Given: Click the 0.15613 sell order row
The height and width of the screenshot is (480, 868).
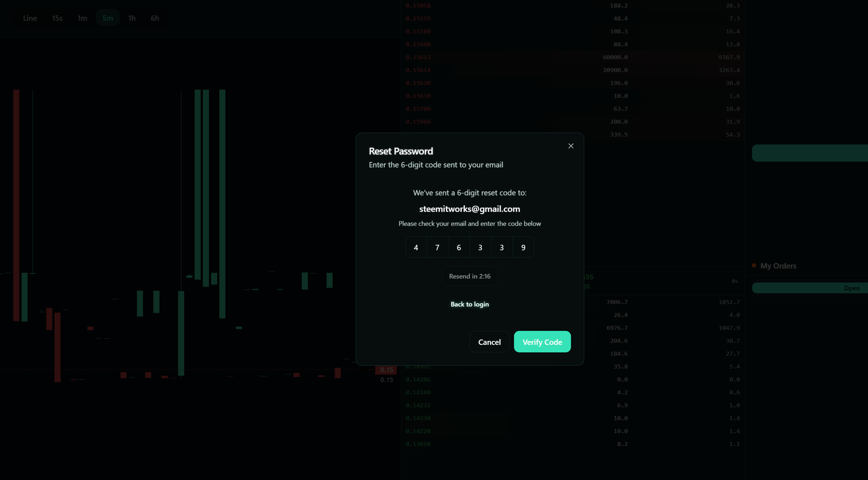Looking at the screenshot, I should point(418,57).
